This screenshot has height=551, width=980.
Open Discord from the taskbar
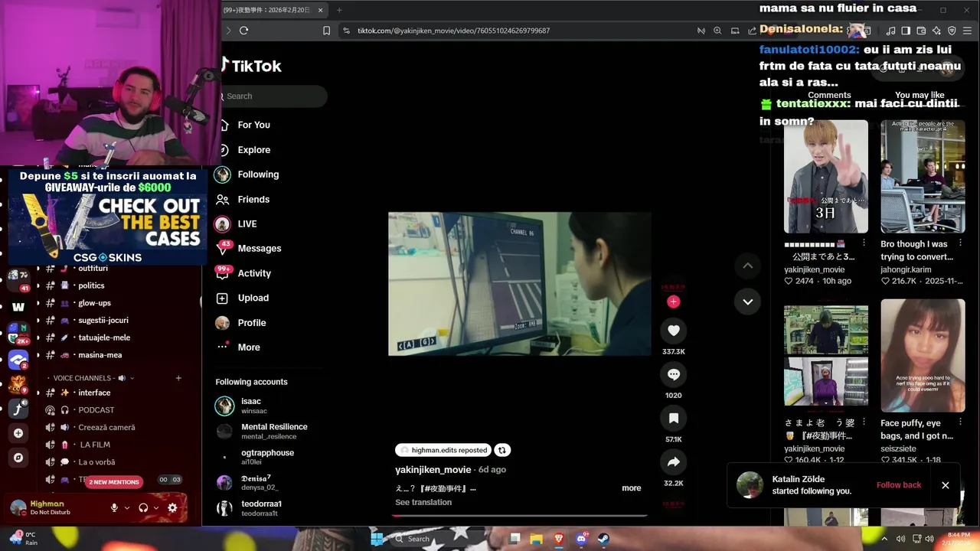click(581, 539)
